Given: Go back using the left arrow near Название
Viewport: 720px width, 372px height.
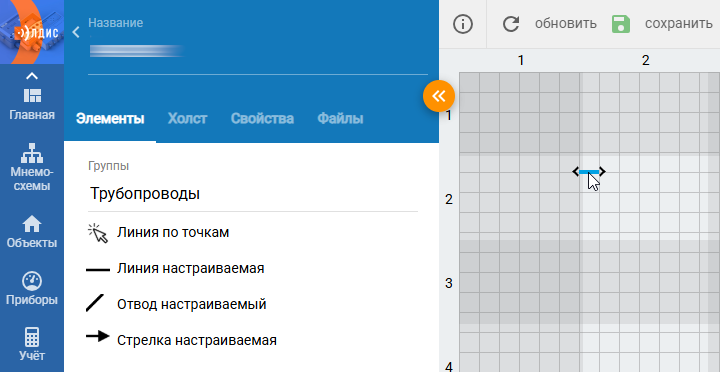Looking at the screenshot, I should pos(76,32).
